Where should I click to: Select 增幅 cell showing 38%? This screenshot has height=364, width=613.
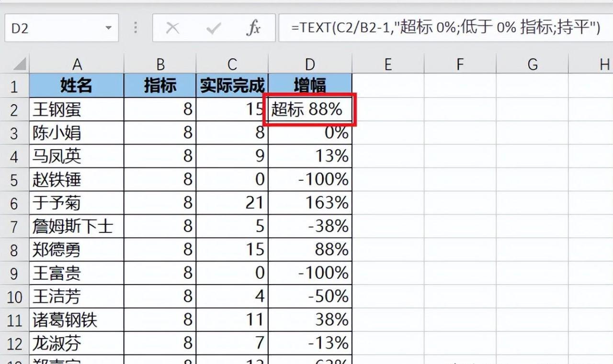click(x=310, y=320)
